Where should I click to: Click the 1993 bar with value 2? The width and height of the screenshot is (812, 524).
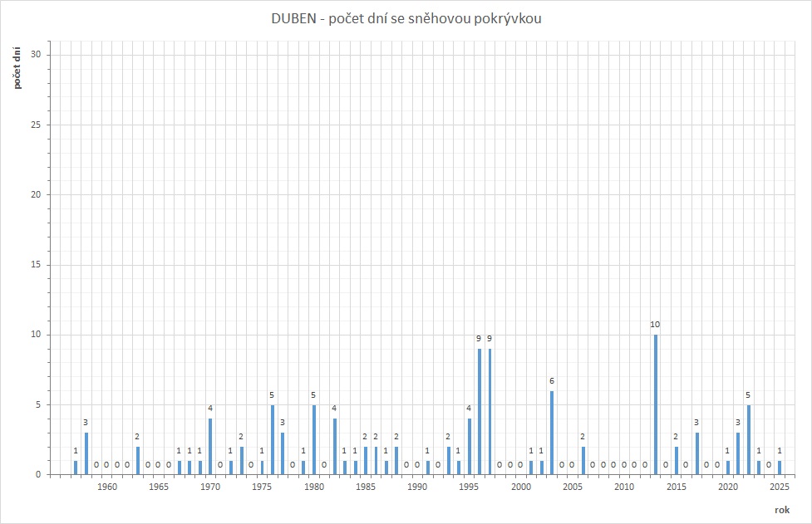449,460
